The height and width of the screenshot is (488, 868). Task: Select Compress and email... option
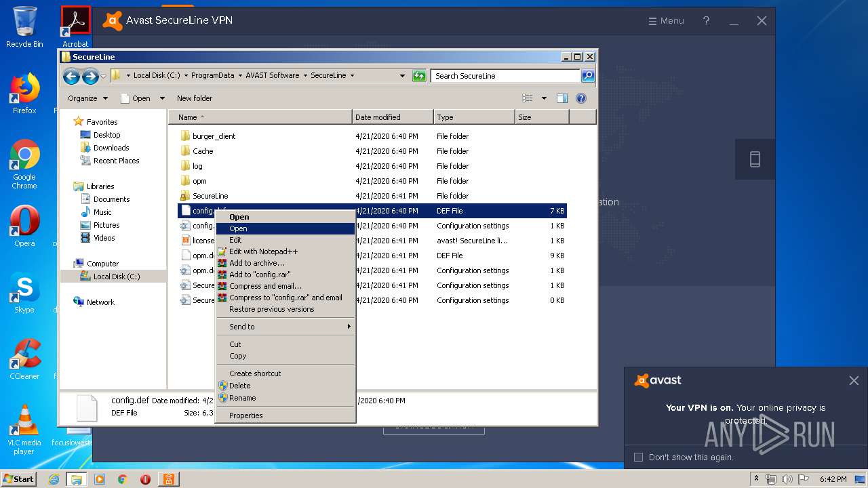click(x=285, y=286)
